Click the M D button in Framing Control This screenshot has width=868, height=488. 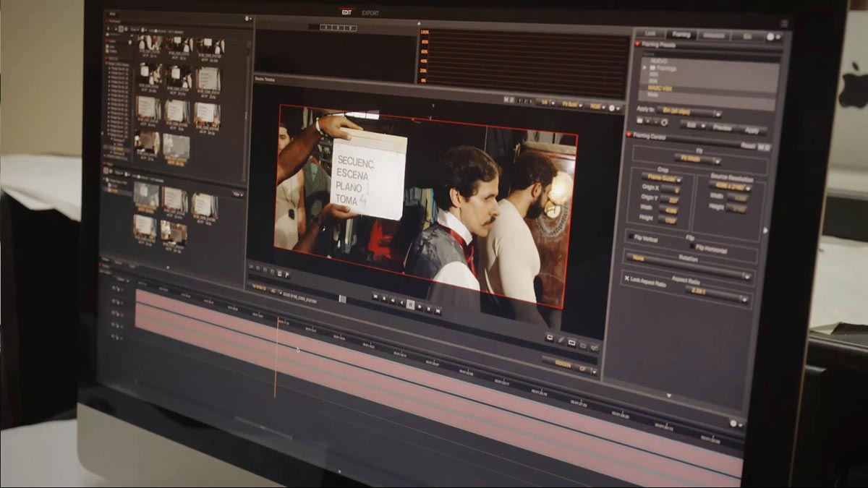[x=763, y=147]
